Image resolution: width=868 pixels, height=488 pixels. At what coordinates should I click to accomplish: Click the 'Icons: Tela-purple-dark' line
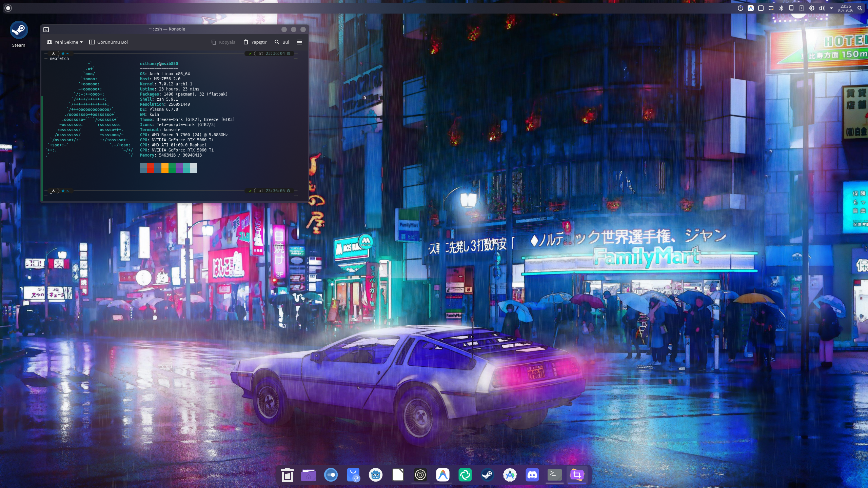point(178,124)
